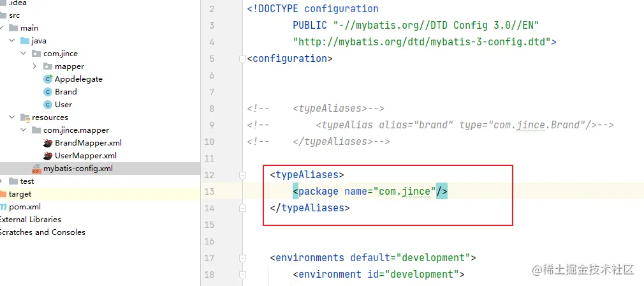Open the Brand class
This screenshot has width=644, height=286.
tap(66, 92)
